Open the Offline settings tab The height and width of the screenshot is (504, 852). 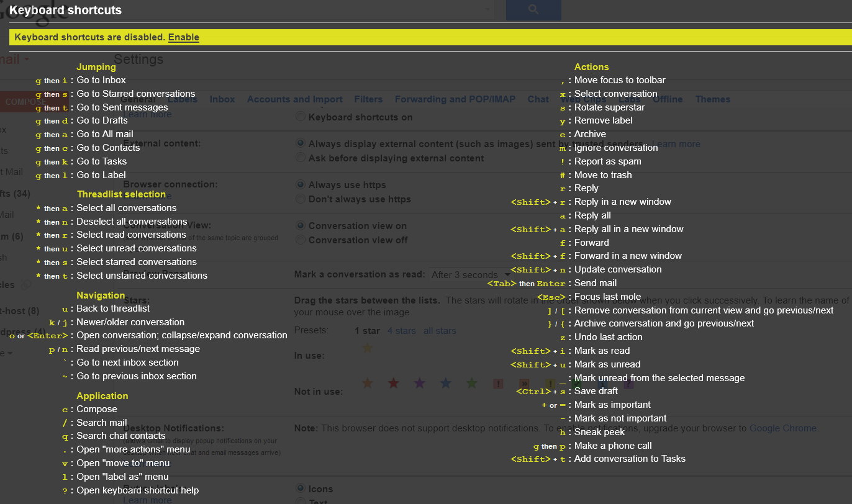(668, 99)
